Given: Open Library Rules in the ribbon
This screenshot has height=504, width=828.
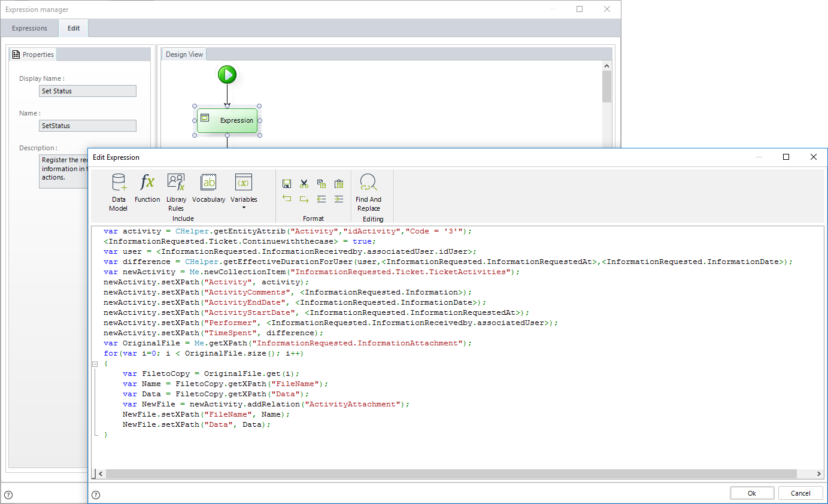Looking at the screenshot, I should click(176, 192).
